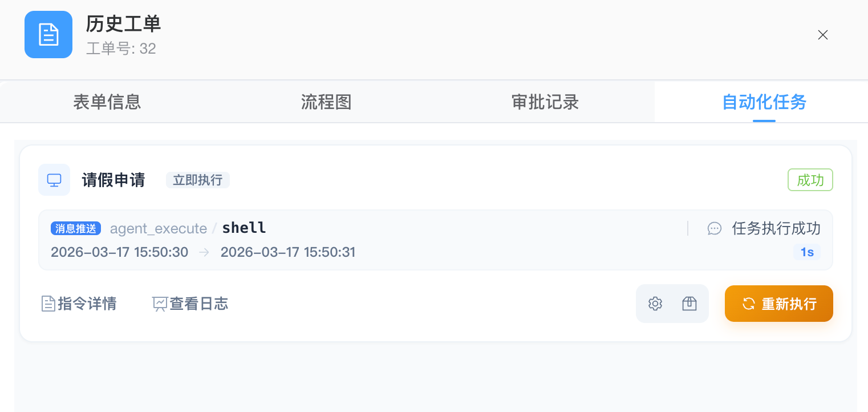868x412 pixels.
Task: Close the 历史工单 dialog with the X
Action: [x=822, y=35]
